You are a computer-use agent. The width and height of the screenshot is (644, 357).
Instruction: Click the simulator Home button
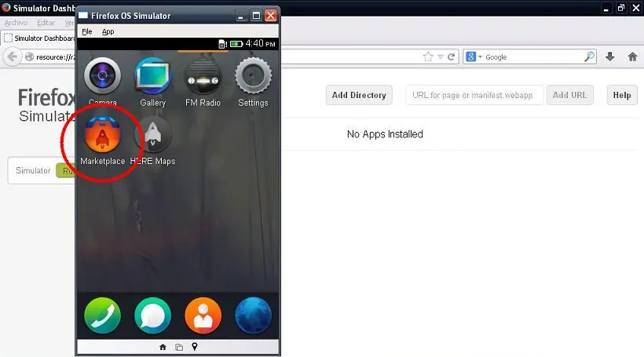pos(163,347)
